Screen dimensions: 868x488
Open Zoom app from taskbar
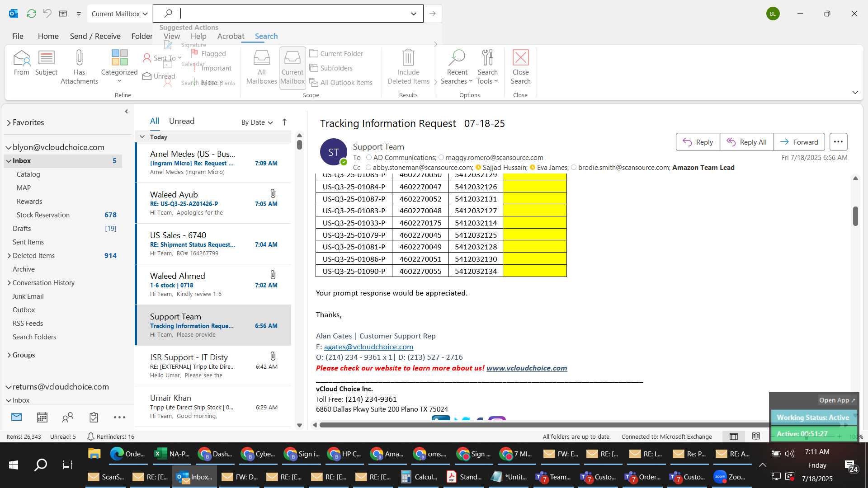pos(730,477)
